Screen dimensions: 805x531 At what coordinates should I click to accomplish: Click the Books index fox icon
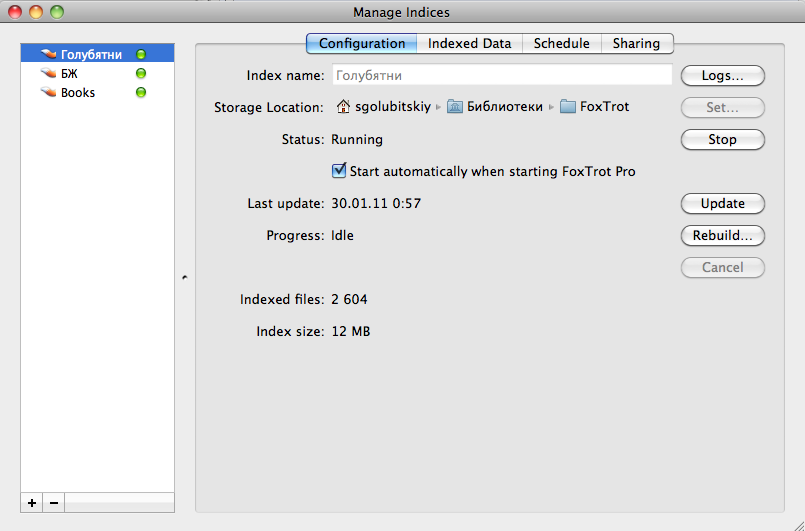click(48, 93)
